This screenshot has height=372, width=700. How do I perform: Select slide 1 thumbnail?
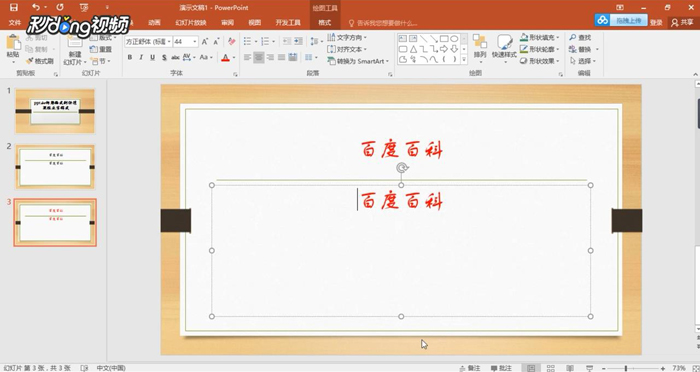pos(55,111)
